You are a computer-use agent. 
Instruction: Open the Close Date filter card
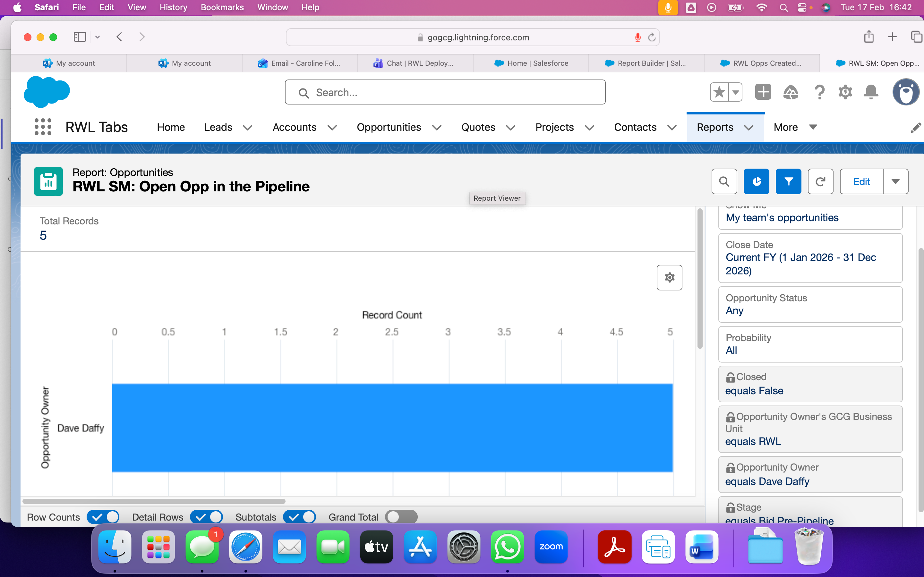pos(810,258)
